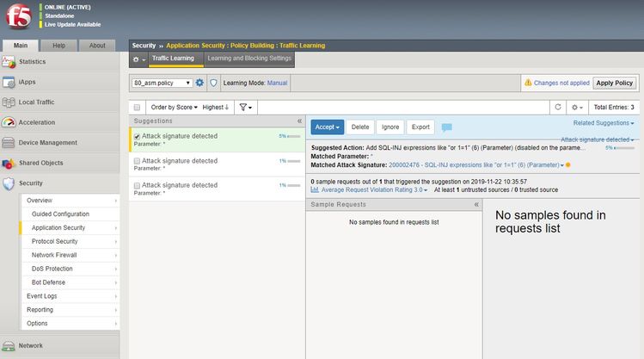Click the 5% score bar of first suggestion
644x359 pixels.
294,136
